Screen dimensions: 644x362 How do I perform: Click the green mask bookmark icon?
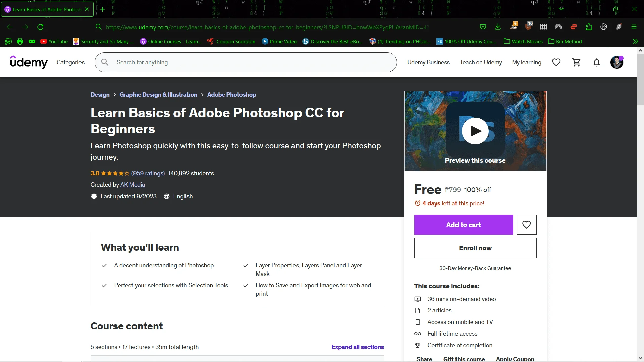point(32,42)
